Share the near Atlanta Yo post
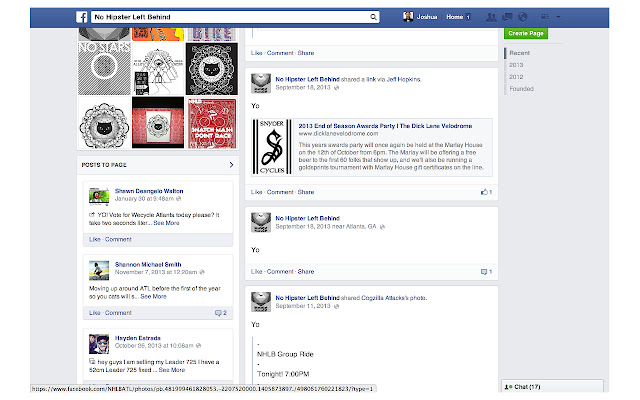 tap(306, 271)
